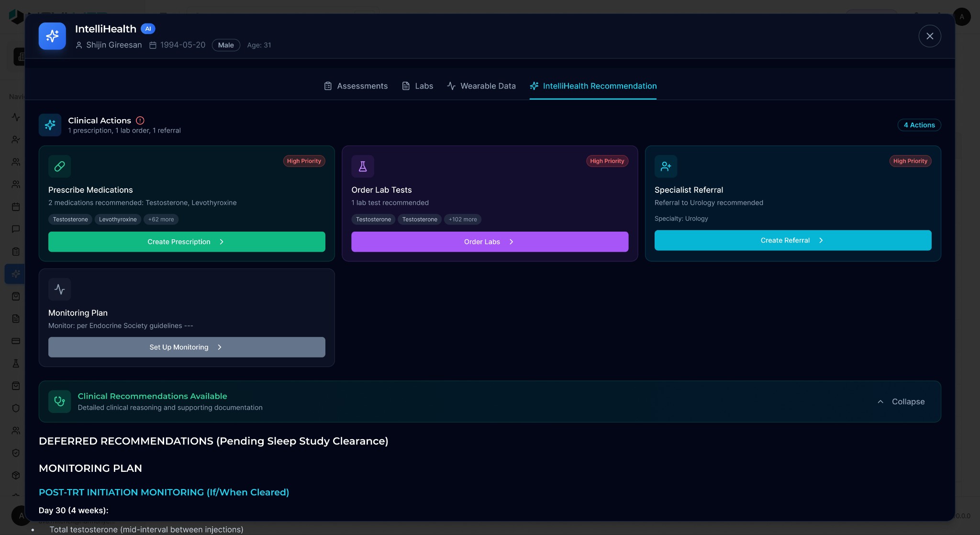Click the pill icon on Prescribe Medications card
Image resolution: width=980 pixels, height=535 pixels.
pyautogui.click(x=60, y=167)
